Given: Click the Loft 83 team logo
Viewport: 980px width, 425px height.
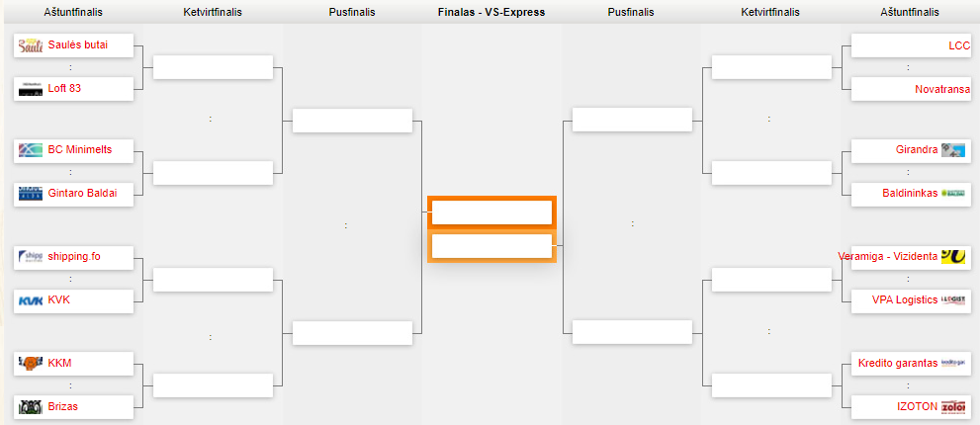Looking at the screenshot, I should point(31,89).
